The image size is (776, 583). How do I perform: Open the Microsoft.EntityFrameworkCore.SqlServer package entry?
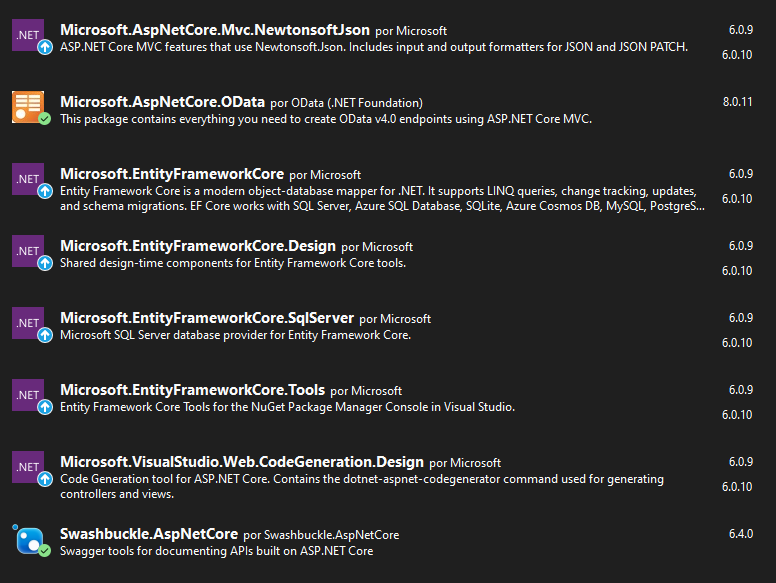[x=207, y=318]
